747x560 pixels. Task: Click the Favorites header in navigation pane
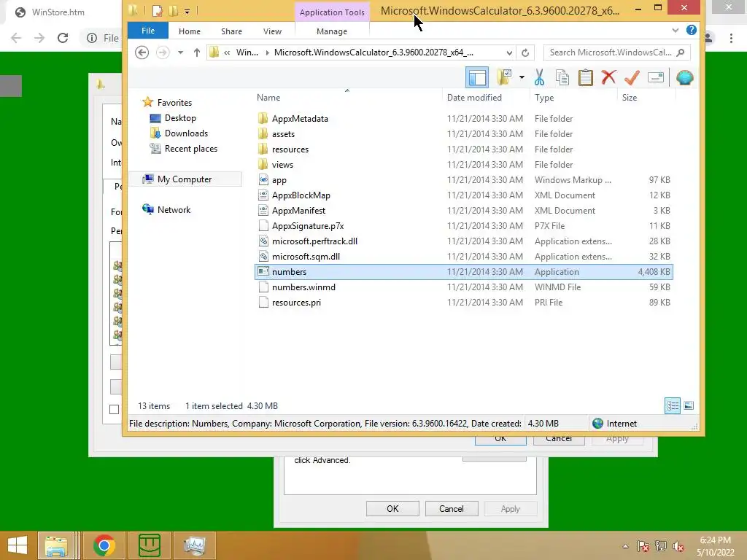pos(174,102)
